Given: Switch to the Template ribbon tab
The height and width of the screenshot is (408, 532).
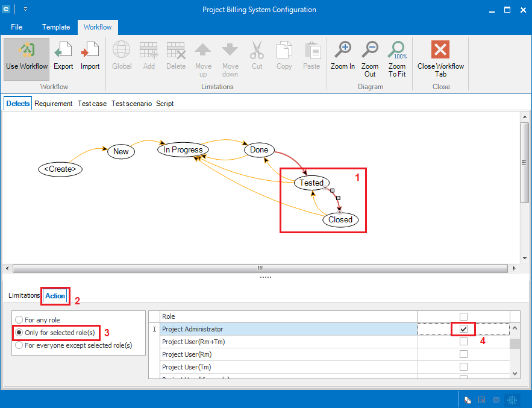Looking at the screenshot, I should click(x=56, y=27).
